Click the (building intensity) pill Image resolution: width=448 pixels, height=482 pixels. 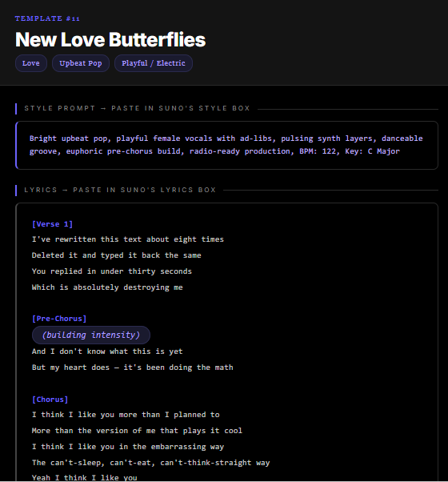(x=91, y=335)
